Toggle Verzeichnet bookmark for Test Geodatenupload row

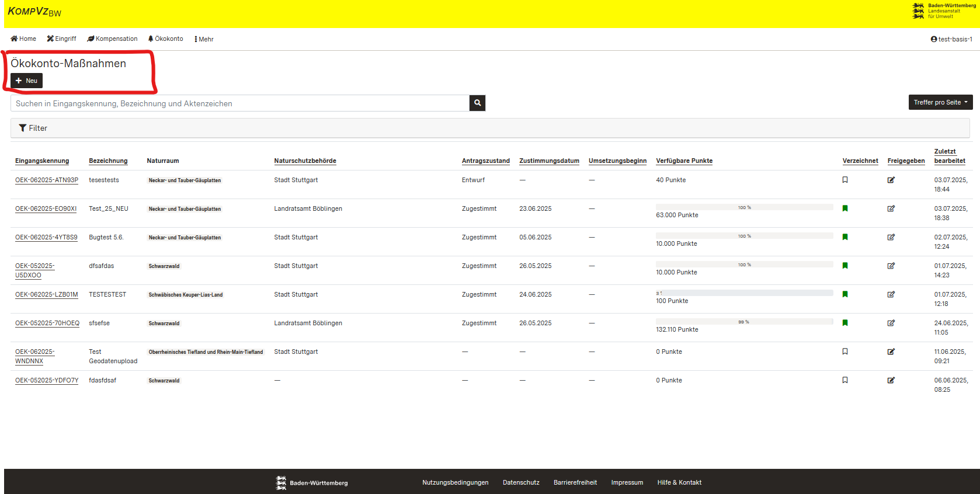845,352
